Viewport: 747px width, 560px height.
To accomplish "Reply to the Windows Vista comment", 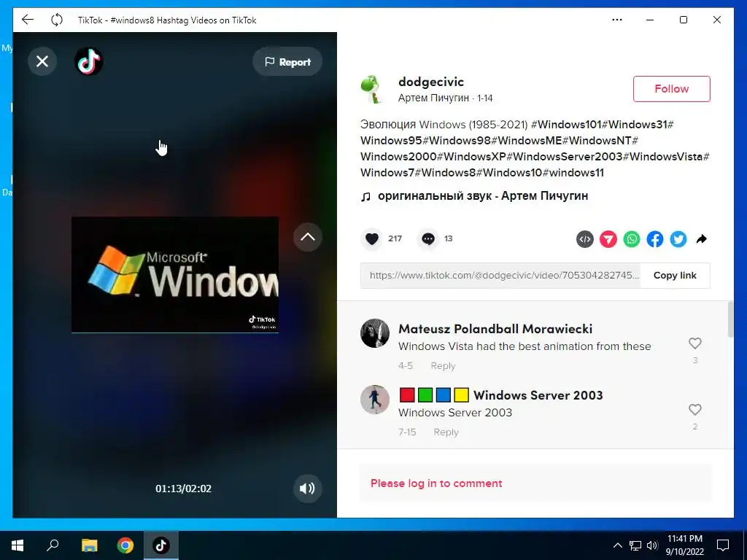I will pyautogui.click(x=443, y=366).
